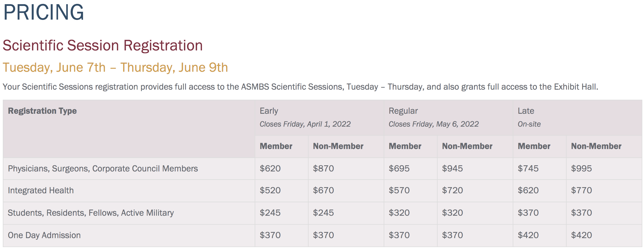The height and width of the screenshot is (251, 644).
Task: Click the Tuesday, June 7th date heading
Action: [x=115, y=68]
